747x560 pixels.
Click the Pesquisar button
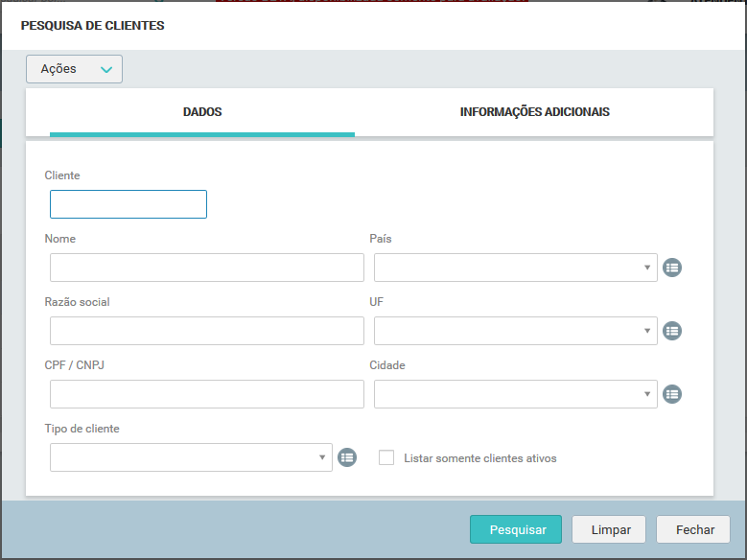(516, 529)
